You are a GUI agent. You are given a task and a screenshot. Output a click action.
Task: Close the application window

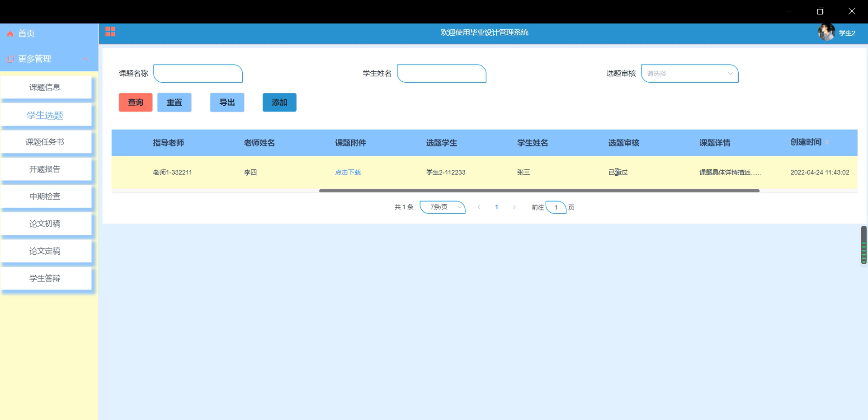pyautogui.click(x=852, y=11)
